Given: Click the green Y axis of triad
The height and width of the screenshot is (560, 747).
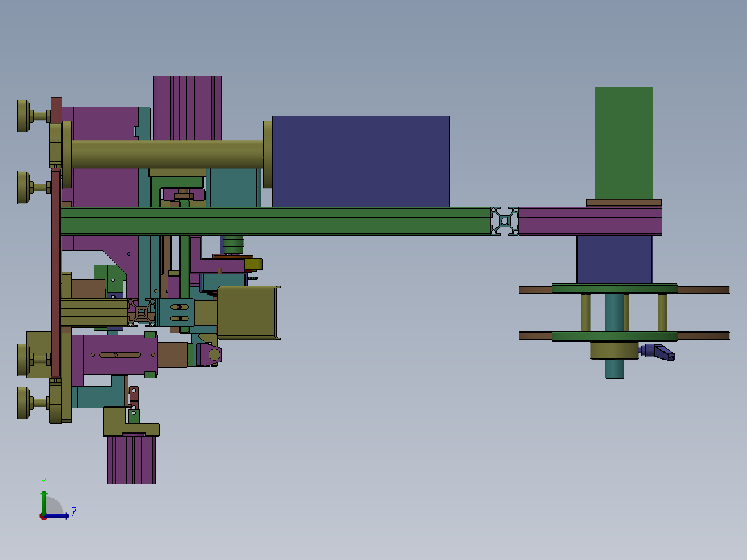Looking at the screenshot, I should coord(44,502).
